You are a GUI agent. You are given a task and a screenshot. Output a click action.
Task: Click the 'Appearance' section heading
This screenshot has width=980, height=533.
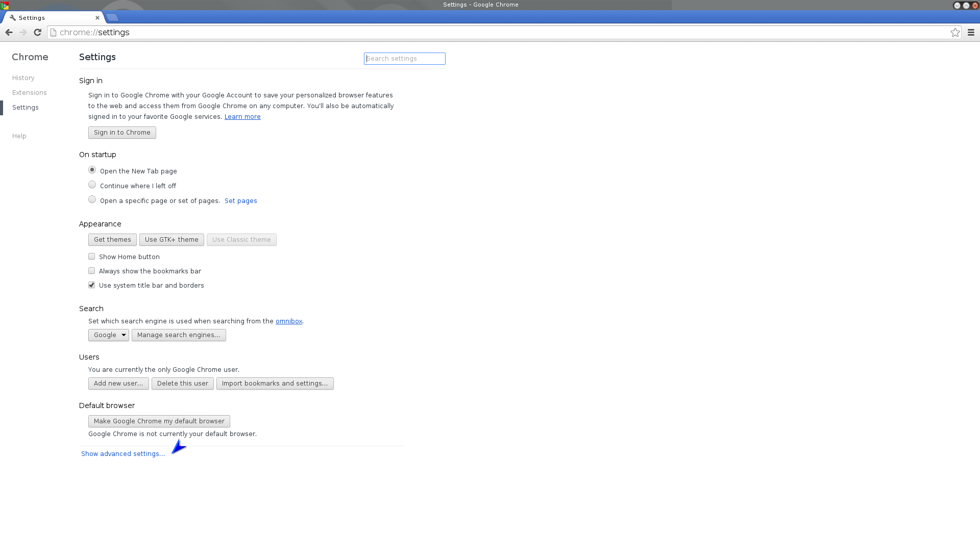(x=100, y=224)
